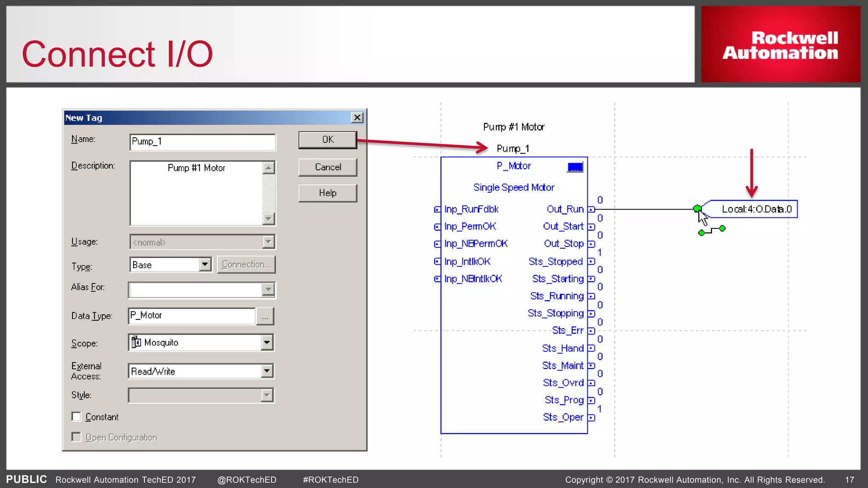868x488 pixels.
Task: Open Data Type browse ellipsis button
Action: (x=265, y=316)
